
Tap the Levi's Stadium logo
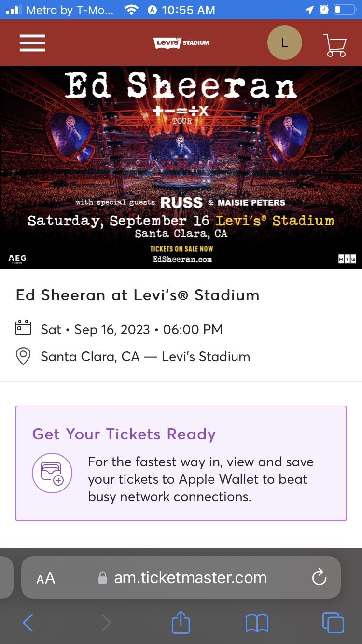tap(181, 42)
